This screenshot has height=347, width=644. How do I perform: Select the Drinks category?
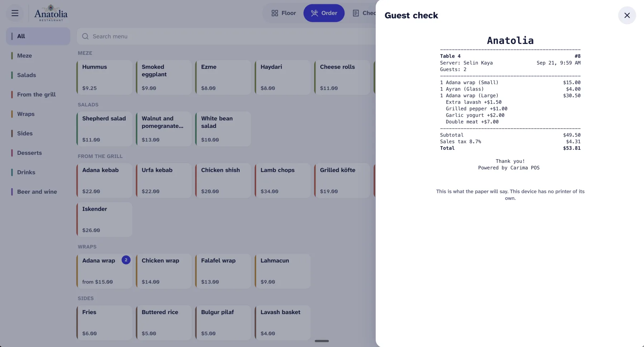pos(38,172)
